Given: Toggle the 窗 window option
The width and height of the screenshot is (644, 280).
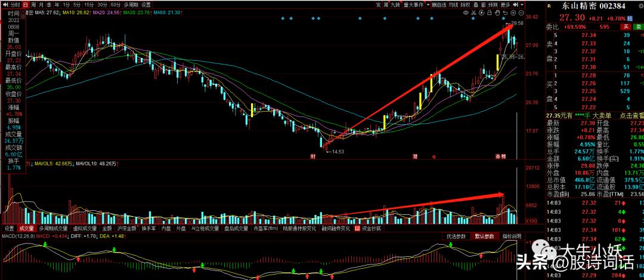Looking at the screenshot, I should (484, 5).
